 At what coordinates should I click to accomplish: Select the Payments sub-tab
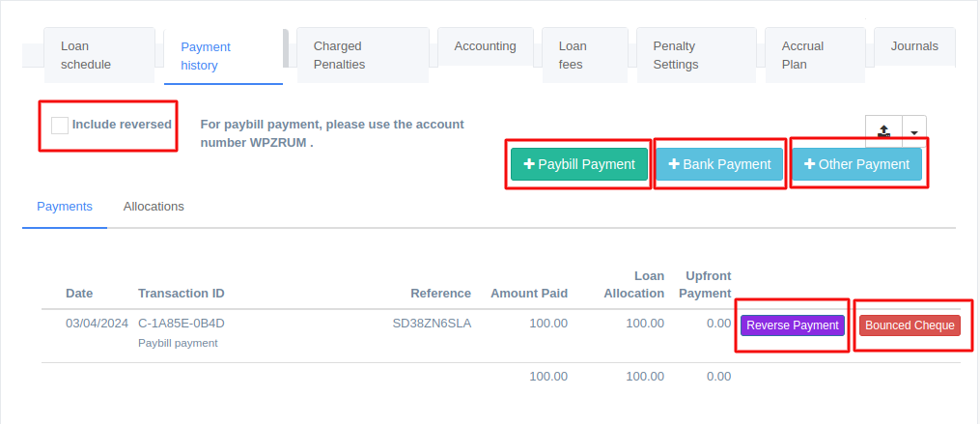(65, 207)
